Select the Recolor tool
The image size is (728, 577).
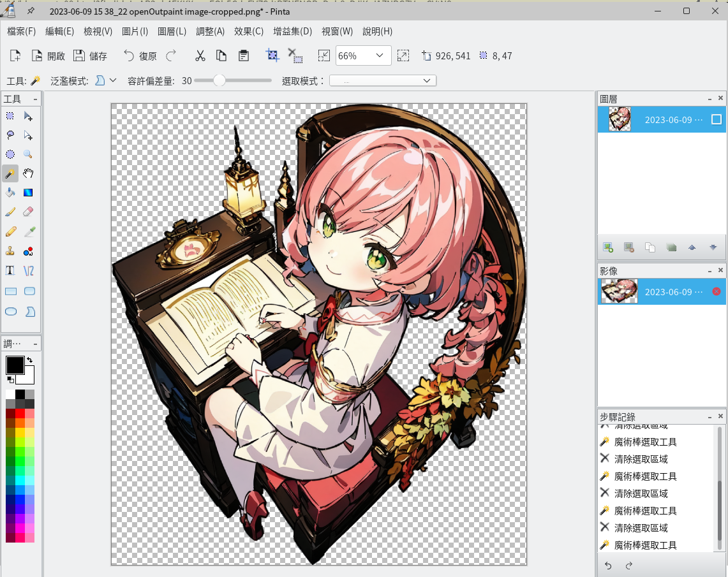28,251
